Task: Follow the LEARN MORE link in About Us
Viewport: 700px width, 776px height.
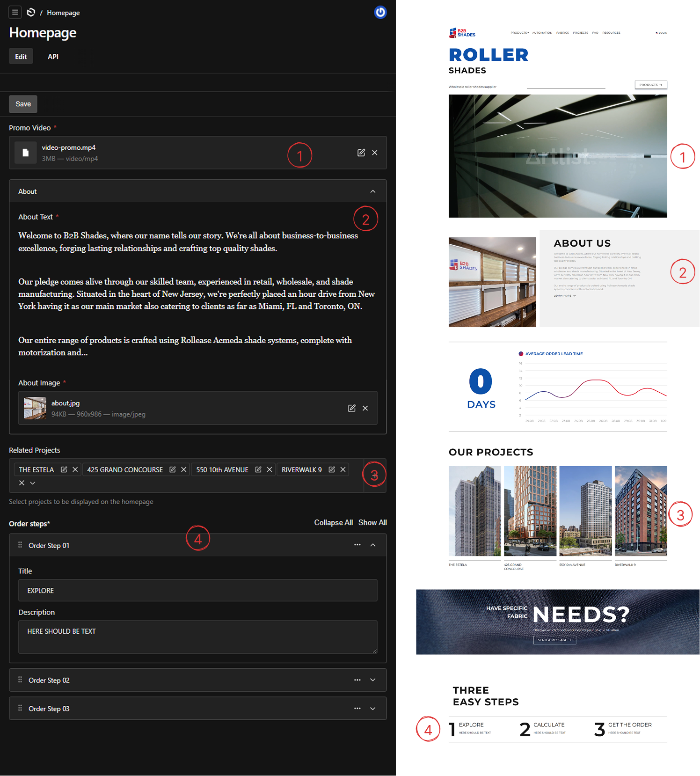Action: (565, 296)
